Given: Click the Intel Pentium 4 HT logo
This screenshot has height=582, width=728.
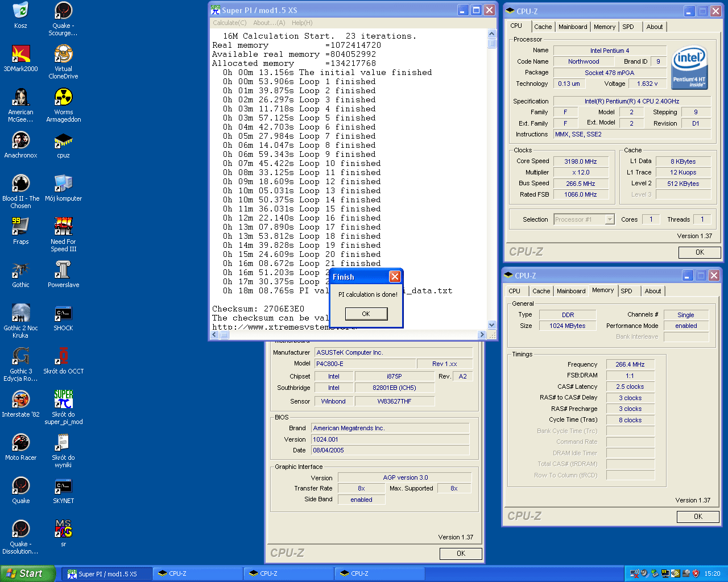Looking at the screenshot, I should pyautogui.click(x=689, y=68).
